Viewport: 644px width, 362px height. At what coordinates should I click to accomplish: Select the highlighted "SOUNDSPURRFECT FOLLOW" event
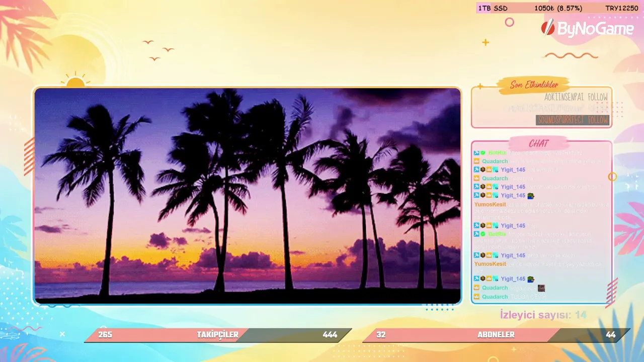[573, 120]
